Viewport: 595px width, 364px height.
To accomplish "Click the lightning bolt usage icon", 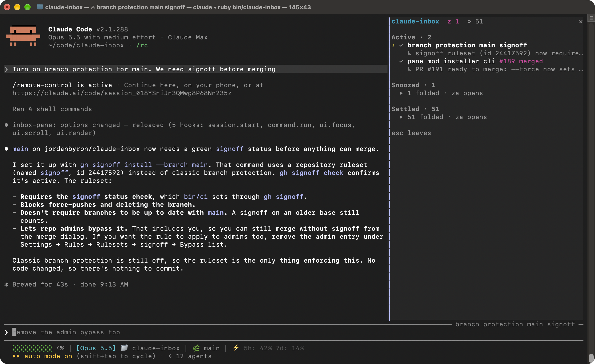I will click(x=236, y=348).
